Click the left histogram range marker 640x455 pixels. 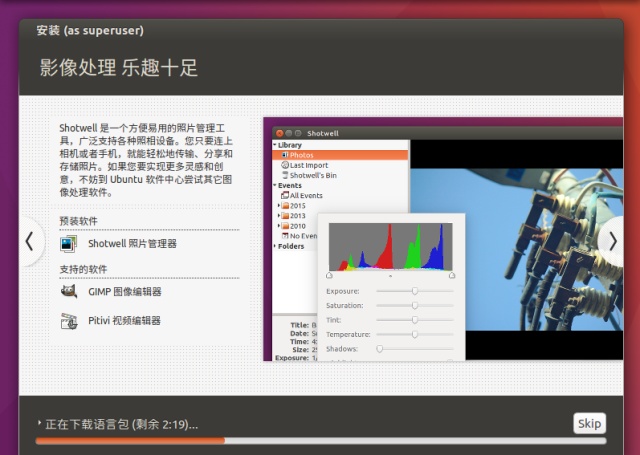click(329, 275)
